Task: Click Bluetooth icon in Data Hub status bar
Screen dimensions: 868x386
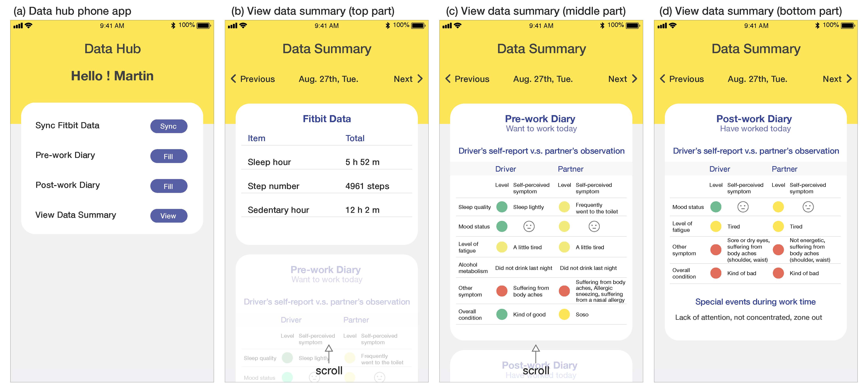Action: click(173, 26)
